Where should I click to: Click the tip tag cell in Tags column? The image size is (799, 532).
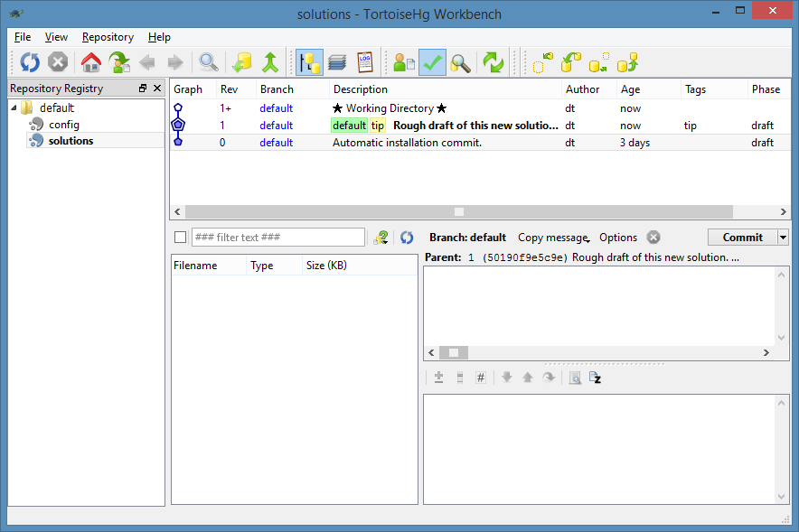(x=690, y=126)
